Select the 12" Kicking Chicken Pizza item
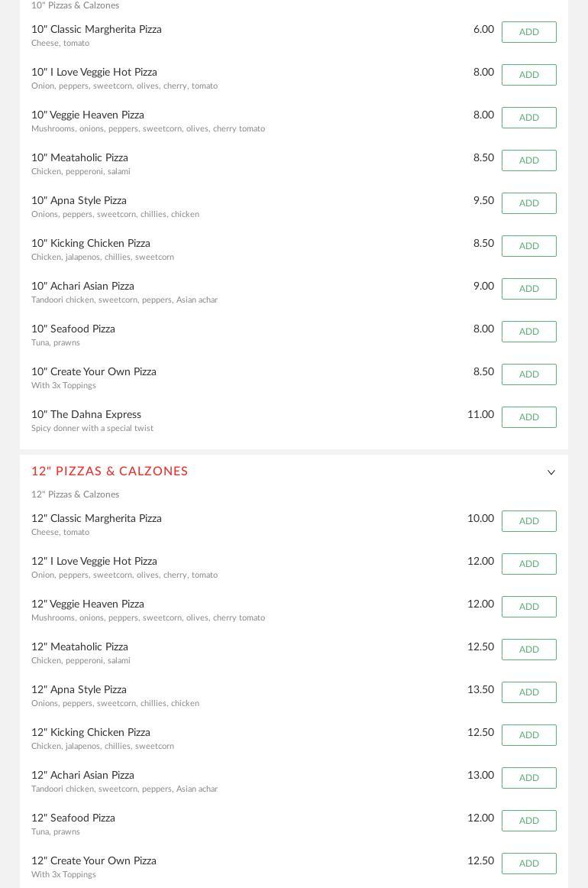 (x=90, y=733)
